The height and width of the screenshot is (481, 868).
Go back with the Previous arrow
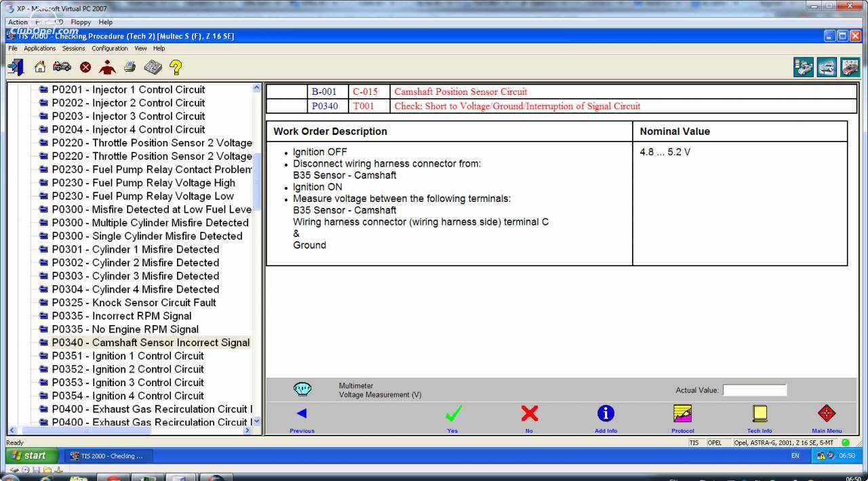tap(302, 413)
